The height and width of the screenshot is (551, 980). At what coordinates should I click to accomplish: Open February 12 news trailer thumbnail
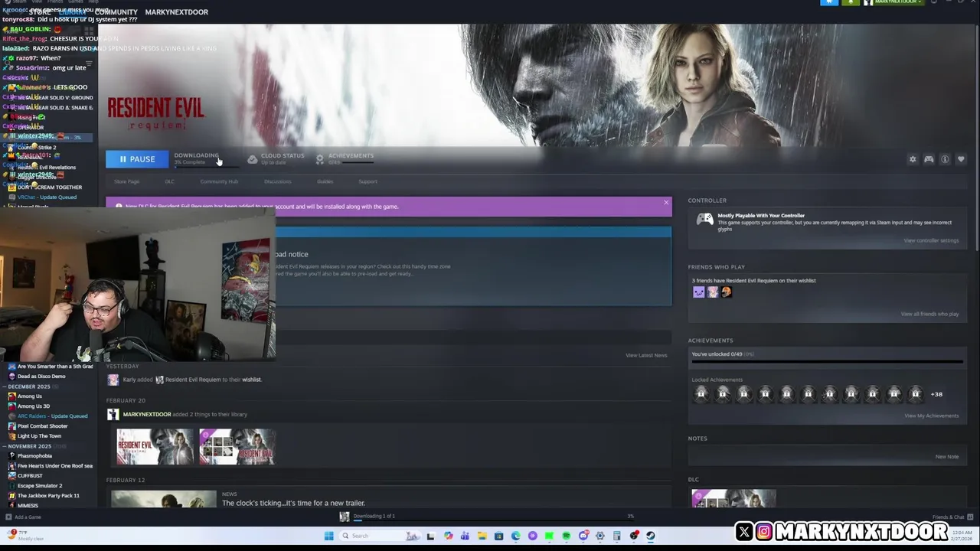coord(164,499)
